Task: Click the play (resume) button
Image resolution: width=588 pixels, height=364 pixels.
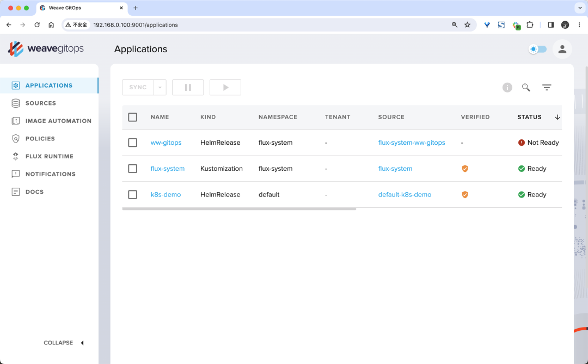Action: point(225,88)
